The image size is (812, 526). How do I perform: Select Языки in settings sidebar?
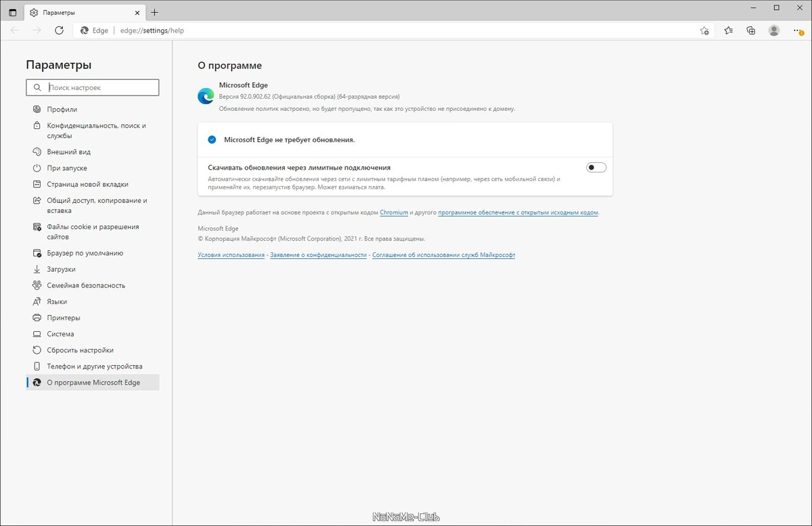(93, 302)
